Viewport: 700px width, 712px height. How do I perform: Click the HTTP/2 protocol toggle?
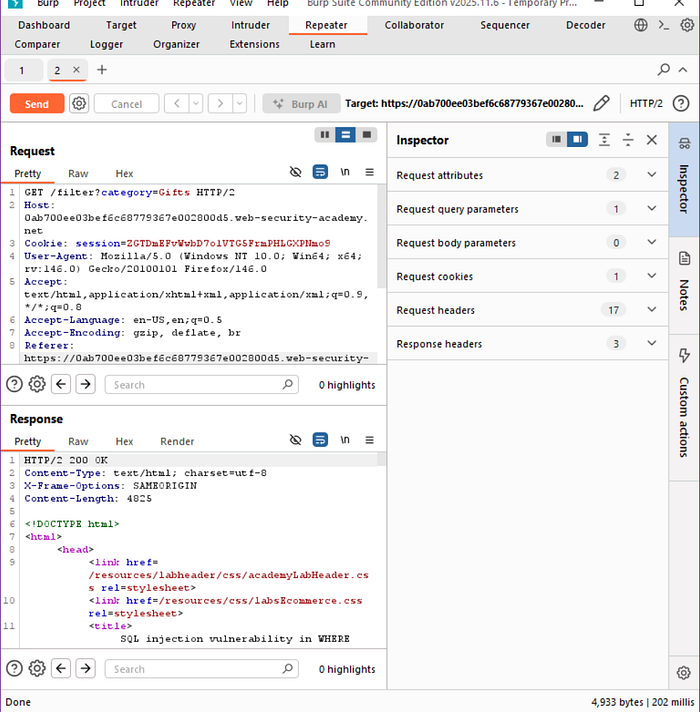[646, 104]
